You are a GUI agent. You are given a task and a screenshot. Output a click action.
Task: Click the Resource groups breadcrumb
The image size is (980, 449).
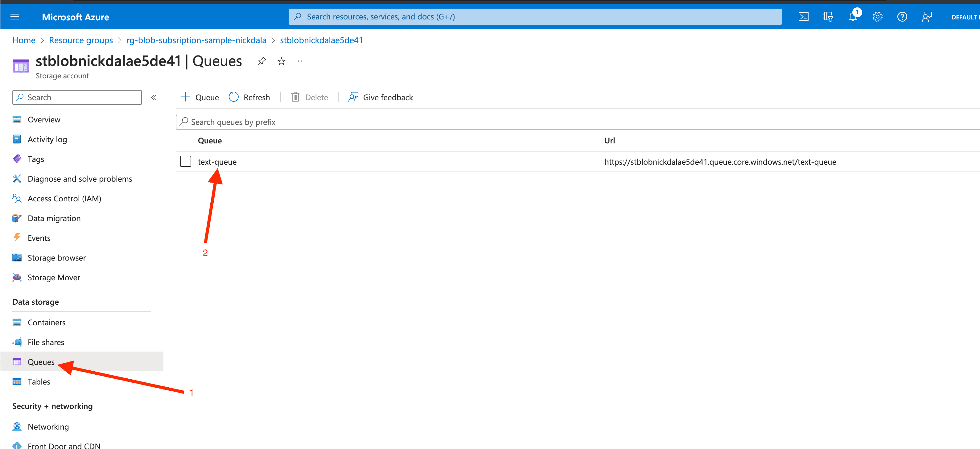point(81,40)
